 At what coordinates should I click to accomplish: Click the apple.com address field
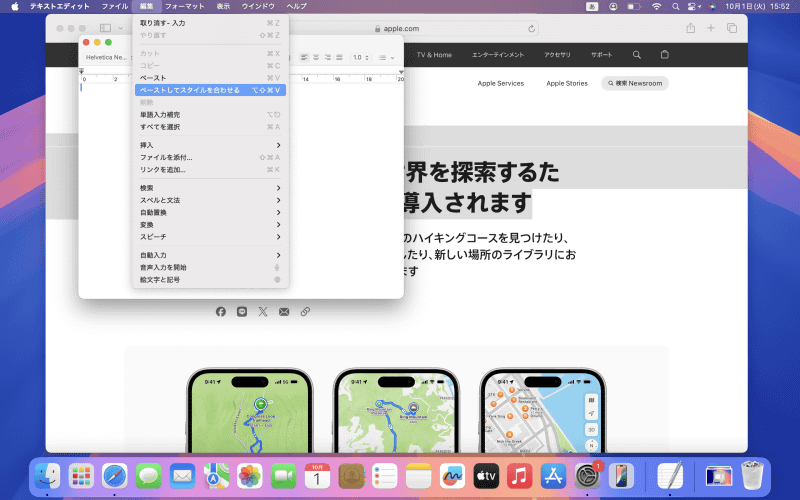(x=403, y=29)
